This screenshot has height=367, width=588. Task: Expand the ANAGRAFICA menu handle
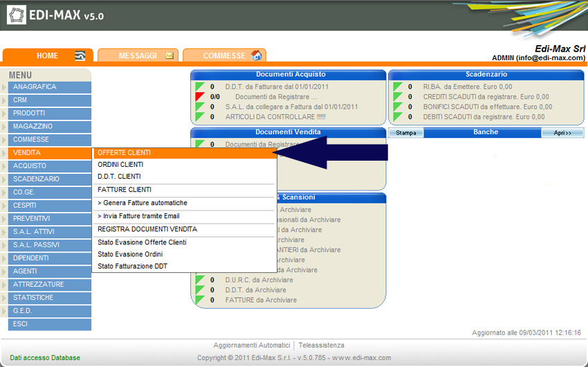(x=4, y=87)
